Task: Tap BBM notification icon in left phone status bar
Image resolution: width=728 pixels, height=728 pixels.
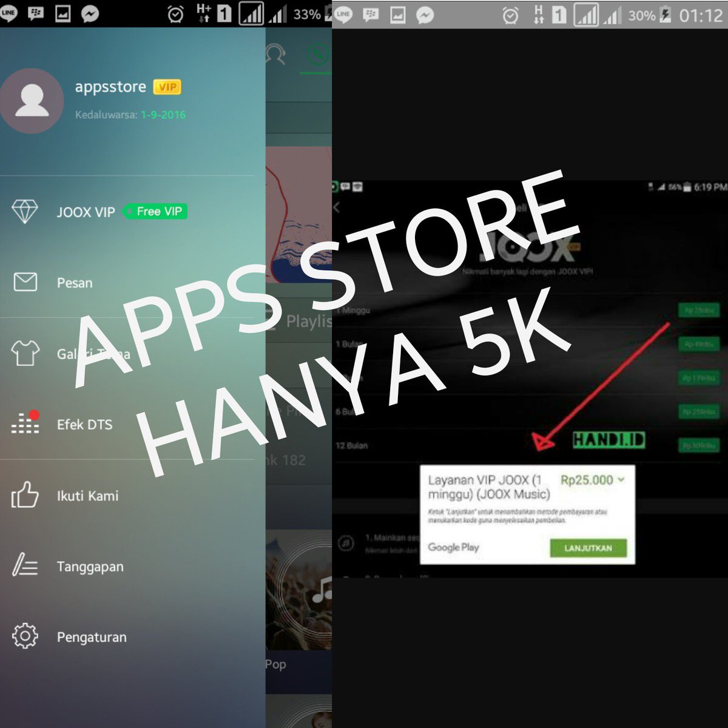Action: [x=36, y=13]
